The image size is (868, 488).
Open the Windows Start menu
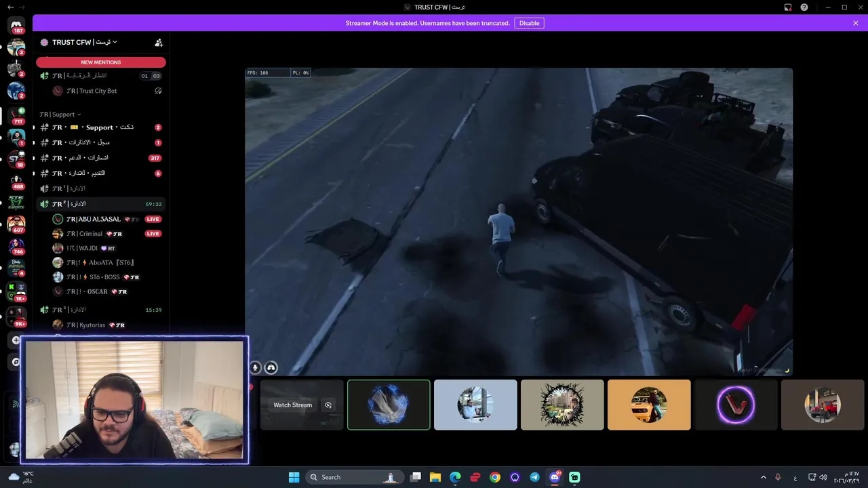tap(294, 477)
